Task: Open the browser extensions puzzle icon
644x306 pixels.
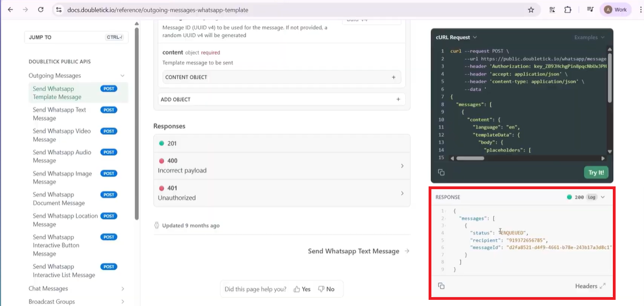Action: pyautogui.click(x=568, y=9)
